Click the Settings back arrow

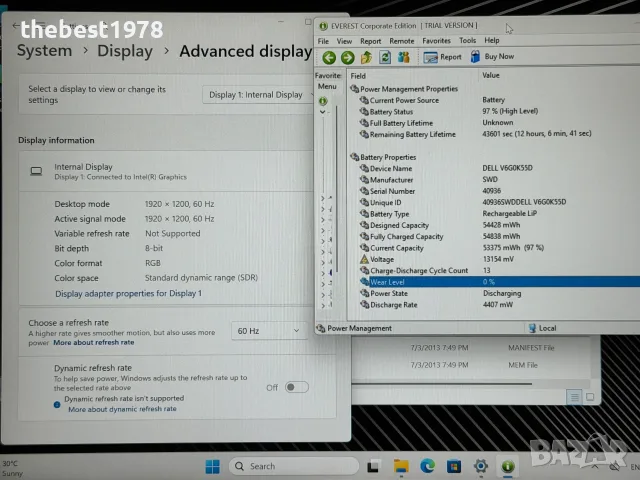pyautogui.click(x=16, y=25)
